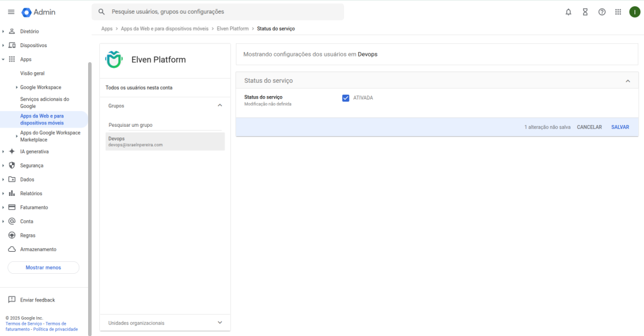Click the Pesquisar um grupo field
Screen dimensions: 644x336
(x=165, y=125)
